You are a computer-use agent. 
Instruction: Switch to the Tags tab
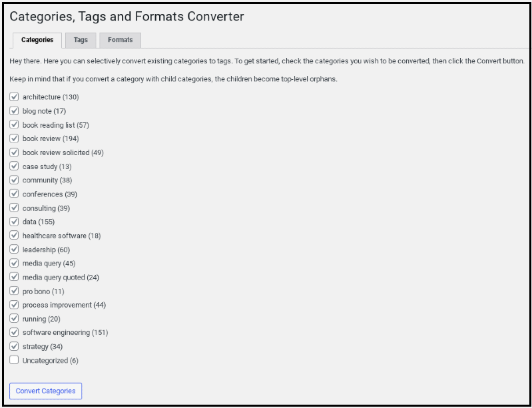[x=81, y=40]
